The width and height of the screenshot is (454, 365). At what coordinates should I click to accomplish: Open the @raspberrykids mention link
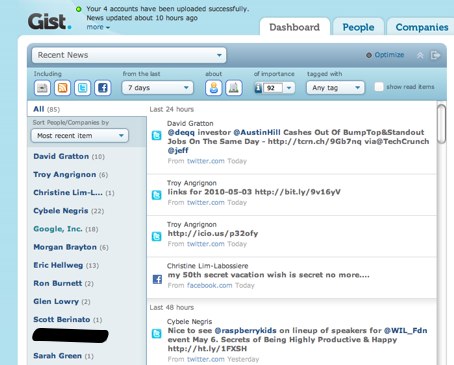pos(245,331)
